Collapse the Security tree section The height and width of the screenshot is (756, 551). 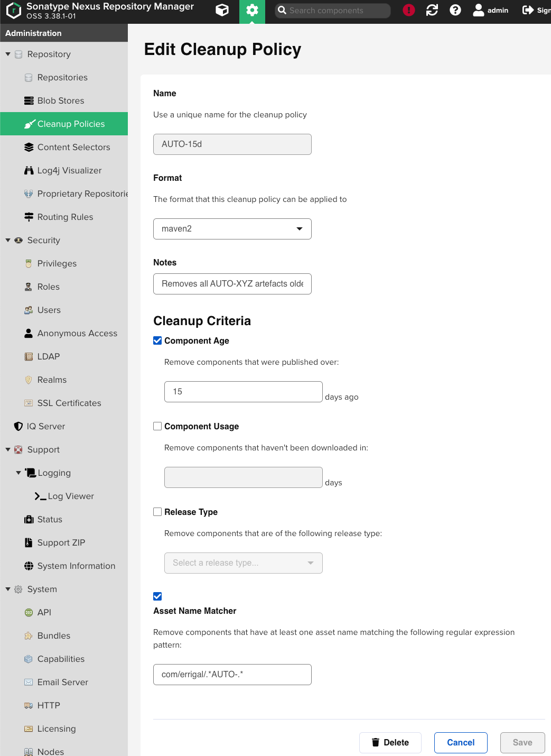click(x=8, y=240)
